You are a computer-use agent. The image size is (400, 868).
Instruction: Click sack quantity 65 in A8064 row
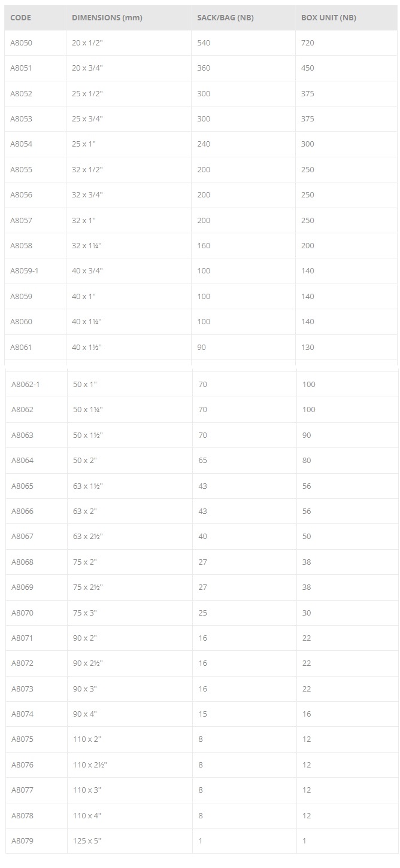(x=202, y=461)
